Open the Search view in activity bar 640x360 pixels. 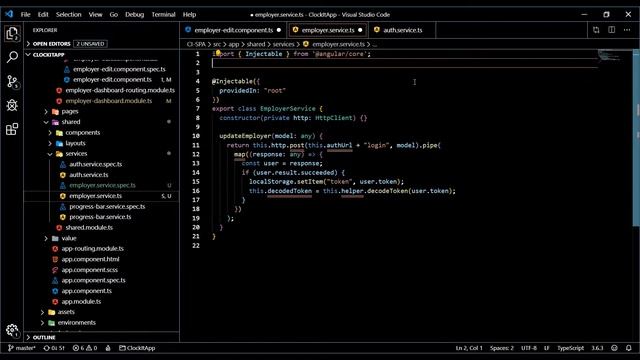(12, 57)
